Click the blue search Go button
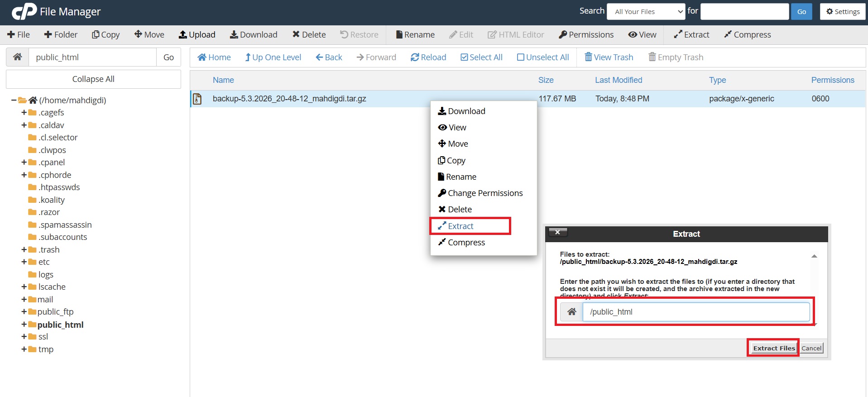868x397 pixels. pyautogui.click(x=801, y=12)
